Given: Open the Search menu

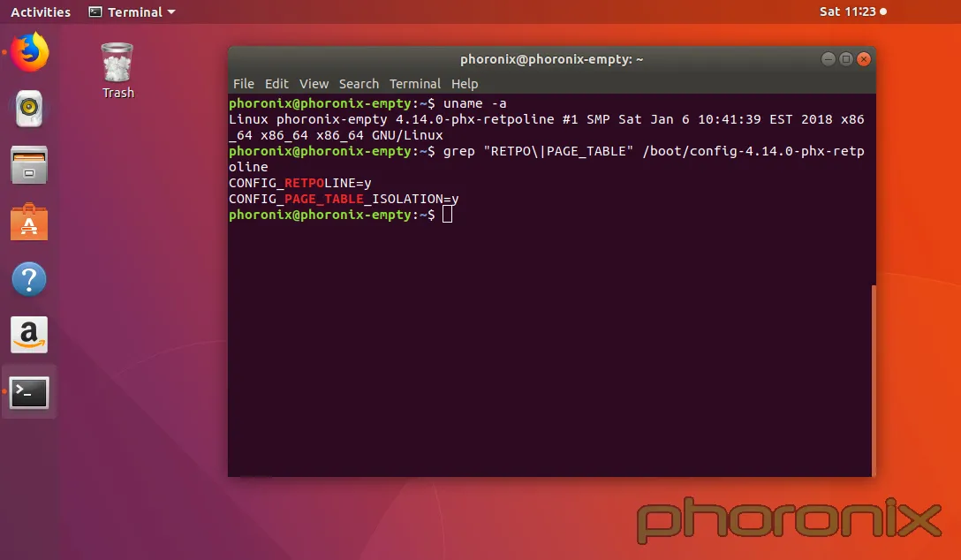Looking at the screenshot, I should coord(359,84).
